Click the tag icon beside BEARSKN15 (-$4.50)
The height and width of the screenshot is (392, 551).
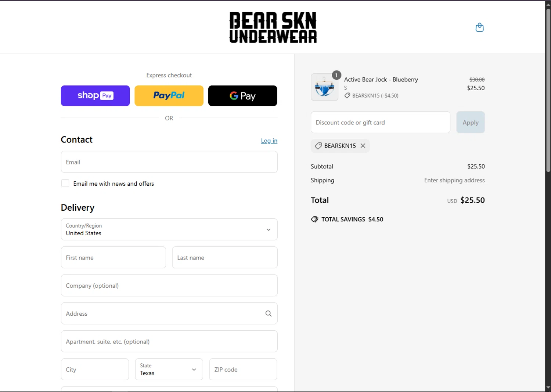pos(347,95)
